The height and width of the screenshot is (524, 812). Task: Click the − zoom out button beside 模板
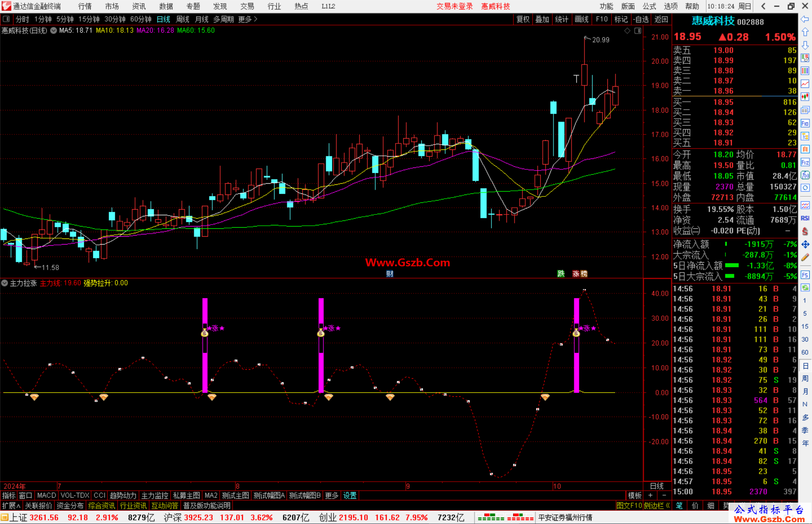pyautogui.click(x=664, y=495)
